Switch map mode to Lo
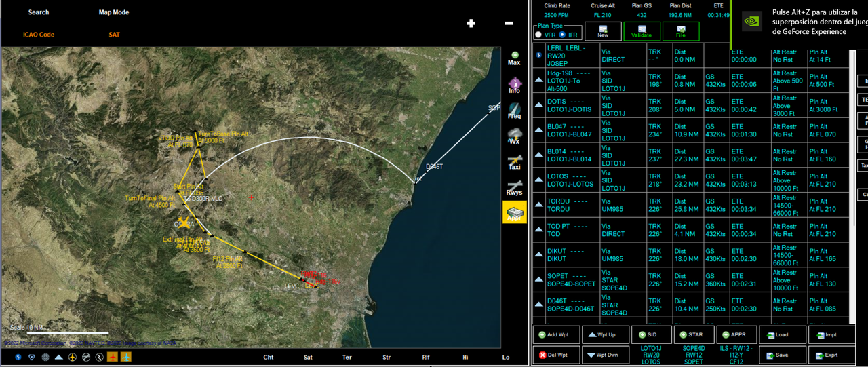 [x=506, y=358]
